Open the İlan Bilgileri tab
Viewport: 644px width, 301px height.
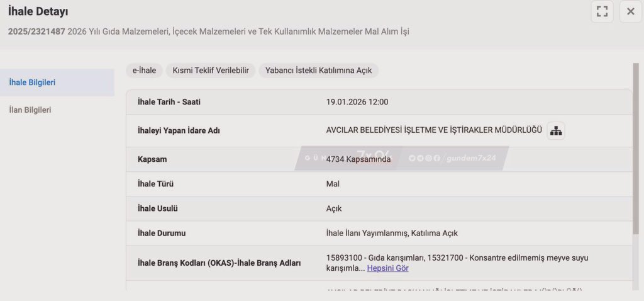coord(30,110)
